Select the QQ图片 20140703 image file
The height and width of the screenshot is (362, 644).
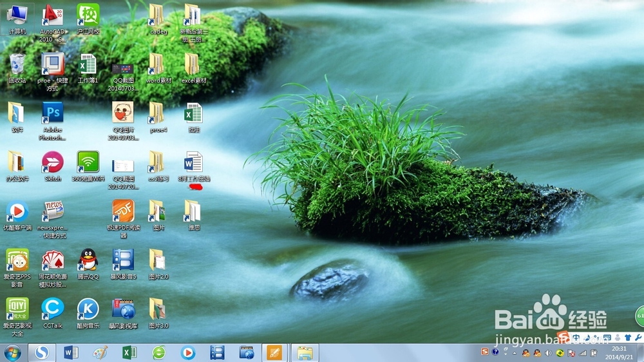click(123, 121)
